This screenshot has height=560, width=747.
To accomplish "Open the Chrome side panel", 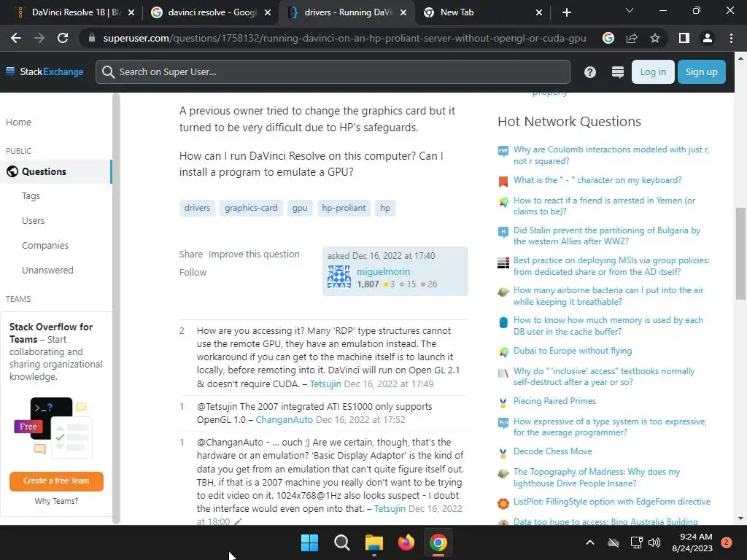I will point(684,38).
